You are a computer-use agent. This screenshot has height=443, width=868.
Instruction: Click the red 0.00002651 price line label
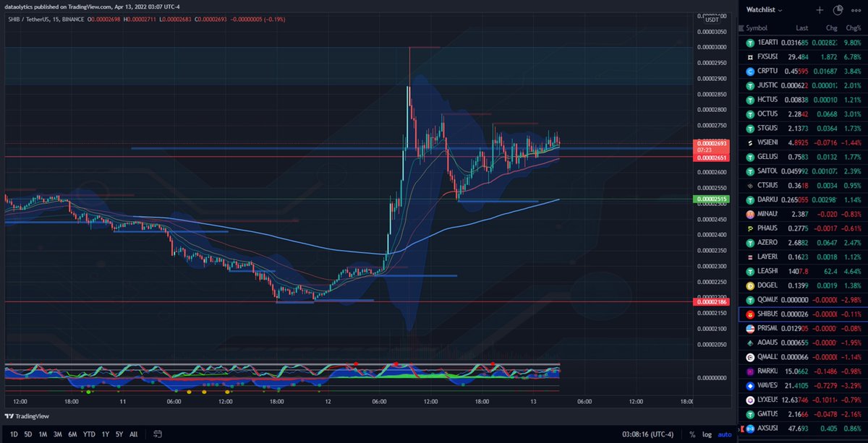710,157
